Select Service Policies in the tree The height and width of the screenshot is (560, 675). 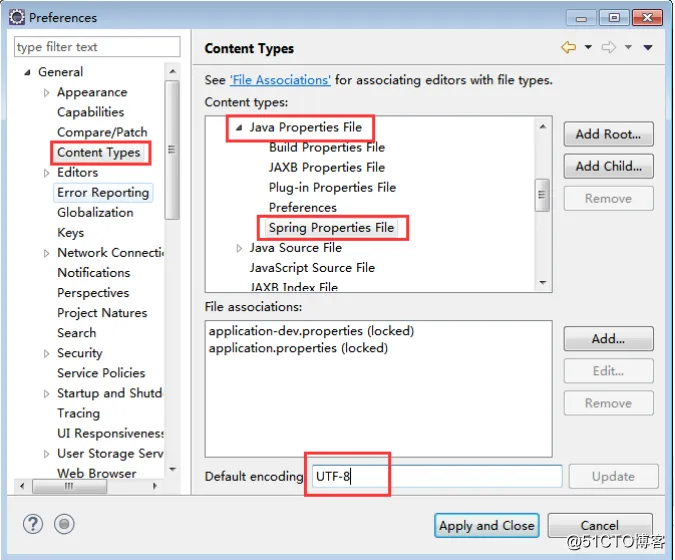(101, 373)
